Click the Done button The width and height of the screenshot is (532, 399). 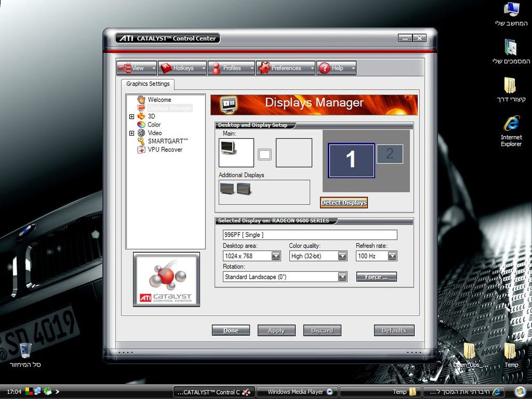click(231, 330)
